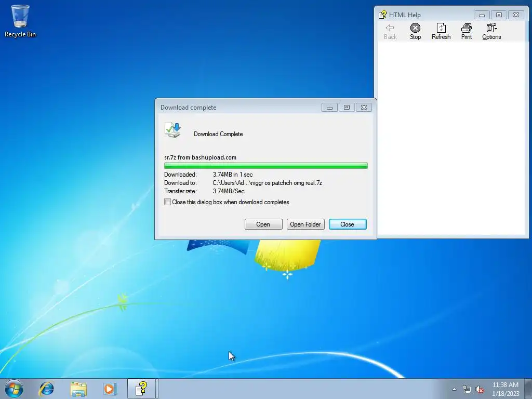Refresh the HTML Help page

[x=441, y=32]
